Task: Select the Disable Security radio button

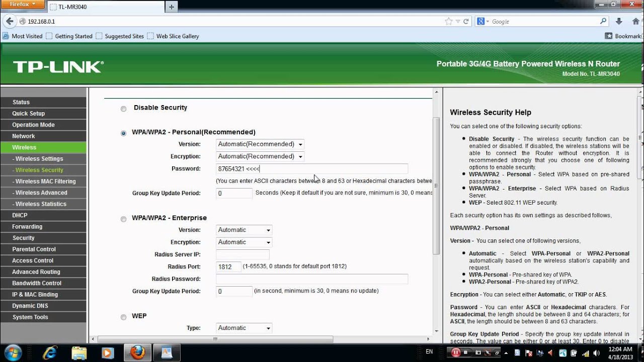Action: pyautogui.click(x=123, y=109)
